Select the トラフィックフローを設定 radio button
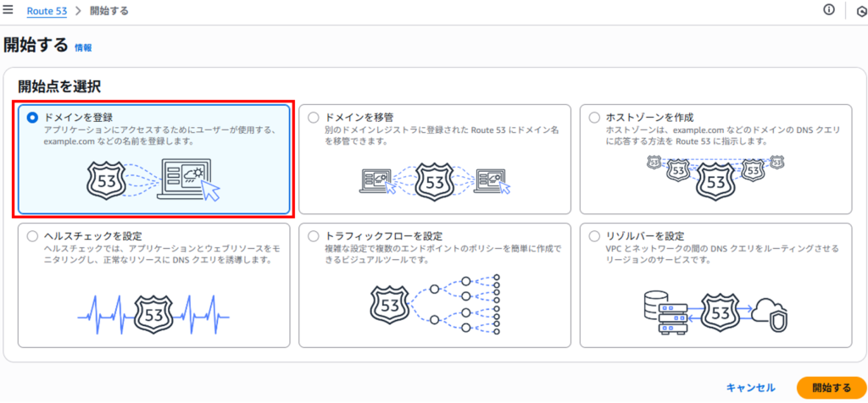868x403 pixels. click(x=314, y=236)
